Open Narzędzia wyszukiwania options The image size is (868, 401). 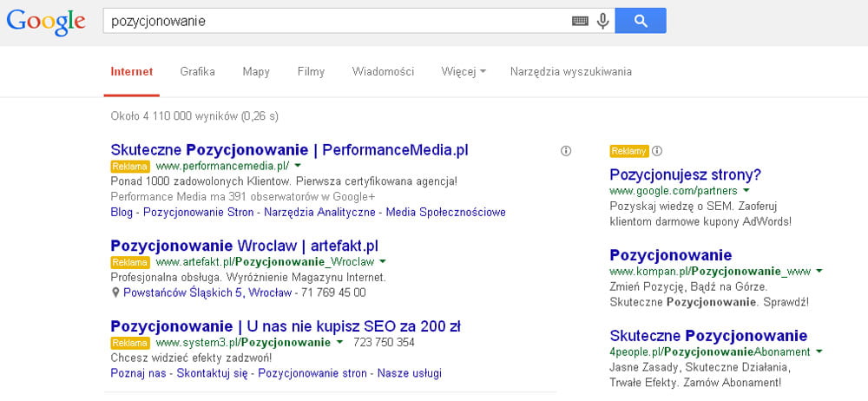point(571,71)
